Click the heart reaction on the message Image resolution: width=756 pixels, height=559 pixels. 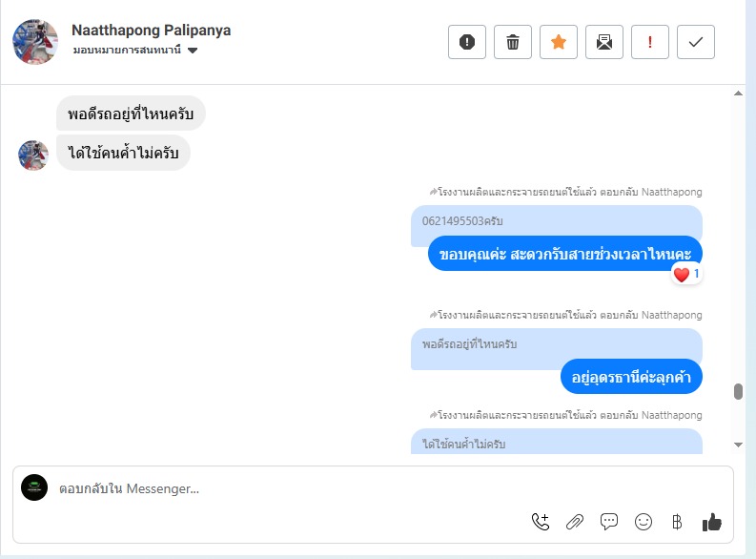[682, 275]
